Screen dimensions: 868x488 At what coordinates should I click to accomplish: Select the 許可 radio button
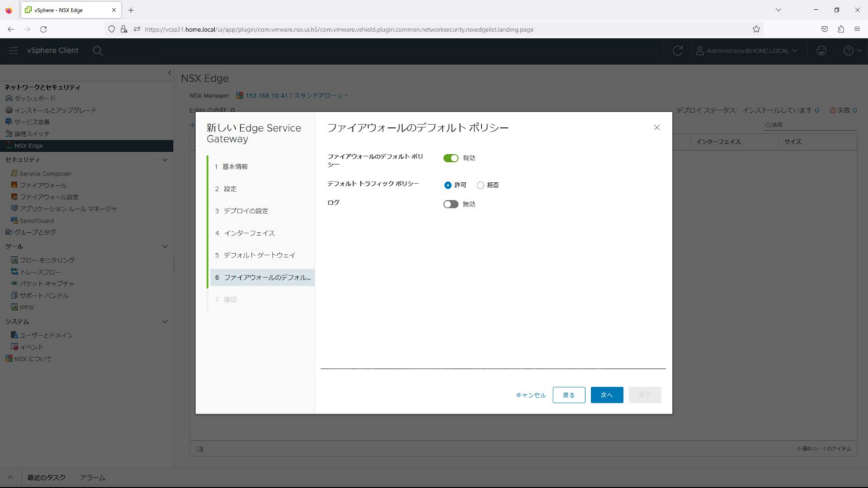[448, 185]
